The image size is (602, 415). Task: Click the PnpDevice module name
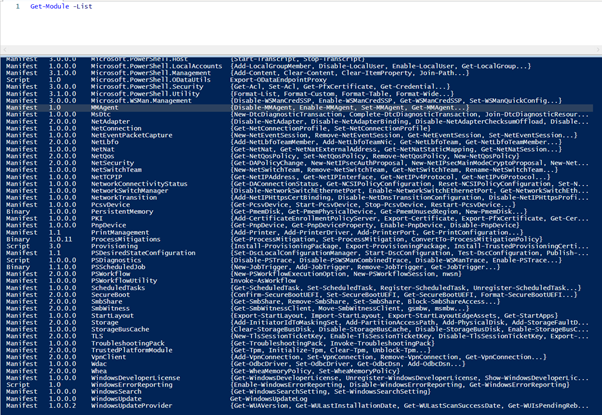(108, 225)
